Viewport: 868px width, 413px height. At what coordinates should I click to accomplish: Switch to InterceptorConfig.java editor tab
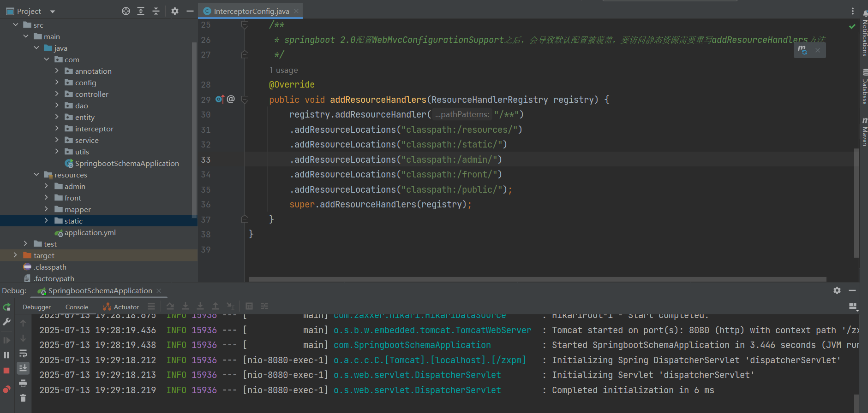click(x=251, y=11)
